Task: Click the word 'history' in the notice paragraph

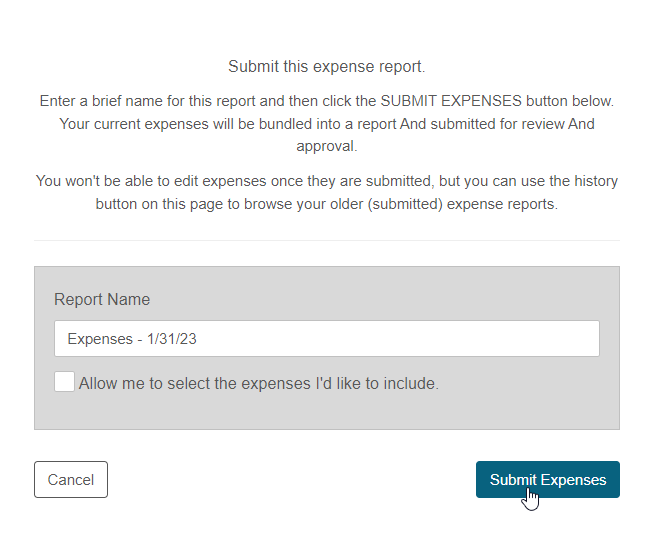Action: coord(596,181)
